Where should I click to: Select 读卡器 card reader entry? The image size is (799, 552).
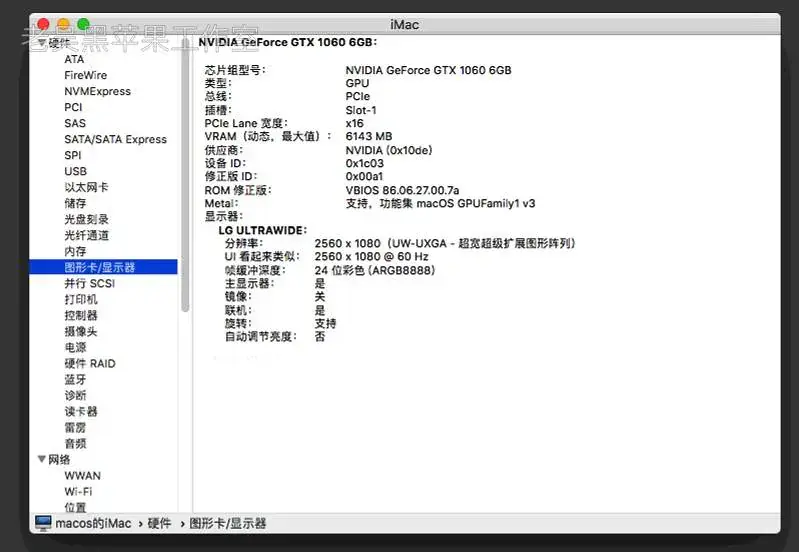point(81,411)
